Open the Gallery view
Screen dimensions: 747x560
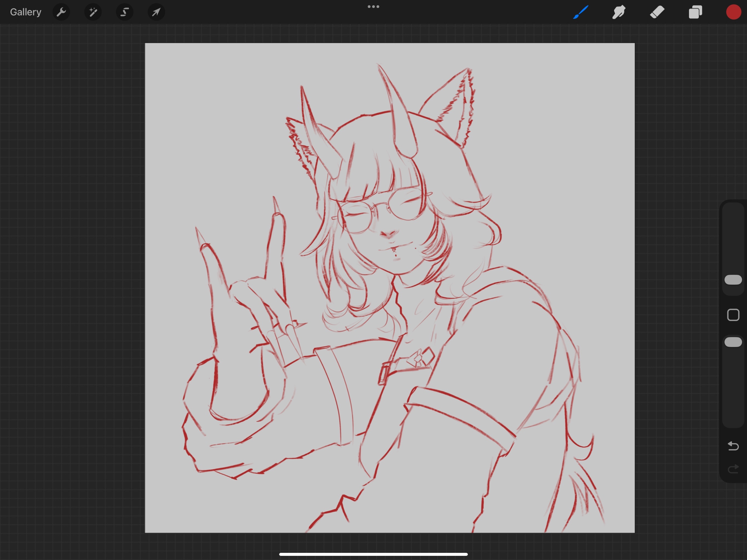25,12
